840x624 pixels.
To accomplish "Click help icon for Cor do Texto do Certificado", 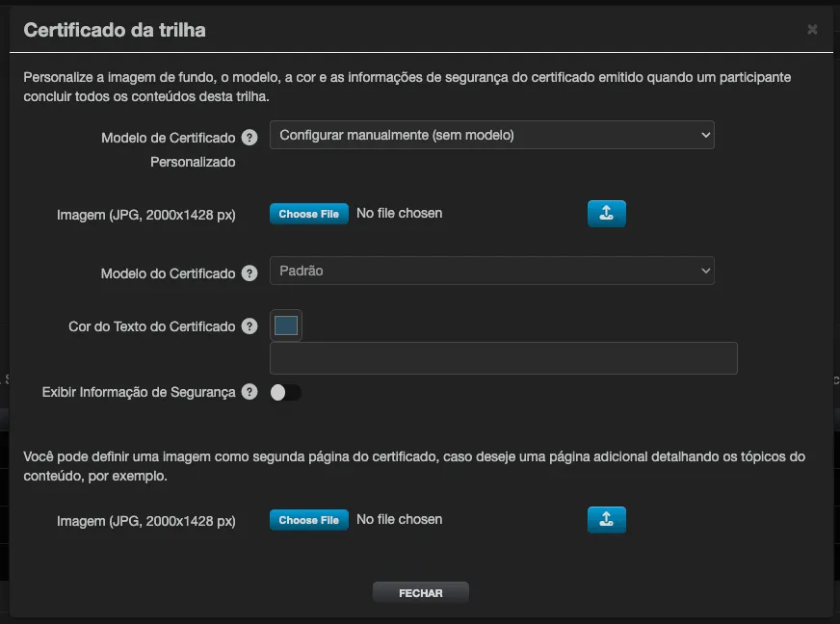I will click(249, 326).
